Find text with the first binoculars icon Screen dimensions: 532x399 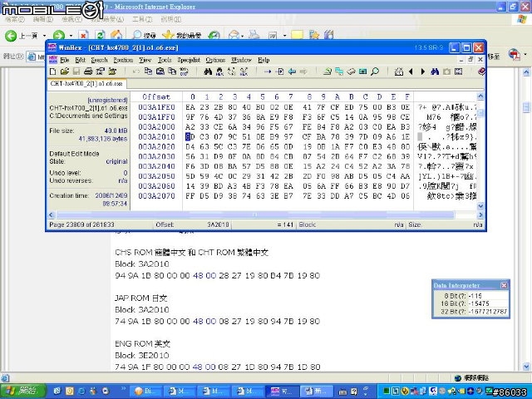click(208, 71)
